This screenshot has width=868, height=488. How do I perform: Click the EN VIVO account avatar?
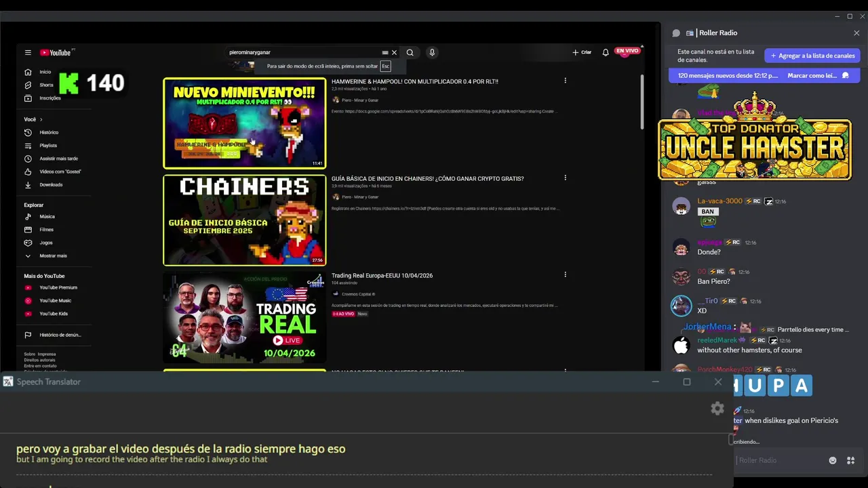coord(627,51)
